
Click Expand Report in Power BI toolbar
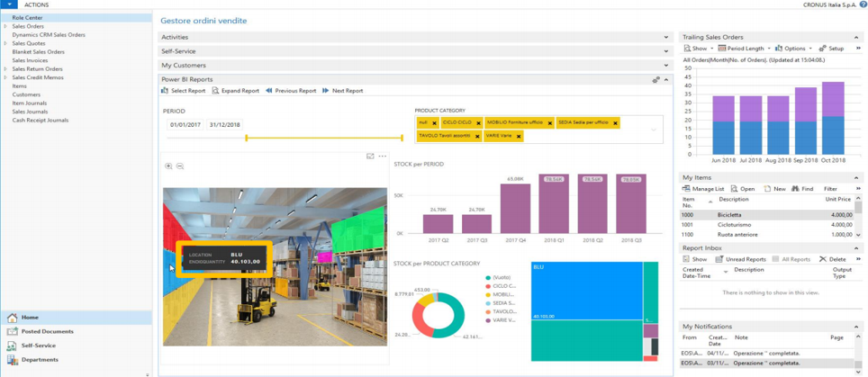(x=235, y=91)
